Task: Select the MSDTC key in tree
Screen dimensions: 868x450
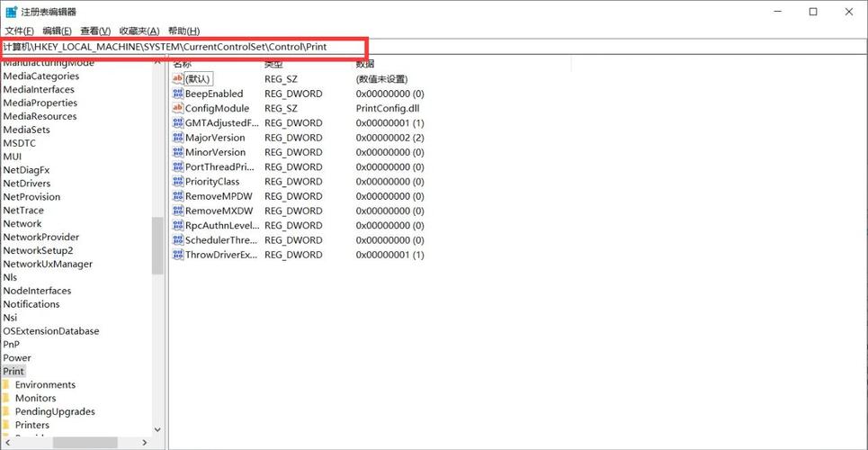Action: tap(20, 143)
